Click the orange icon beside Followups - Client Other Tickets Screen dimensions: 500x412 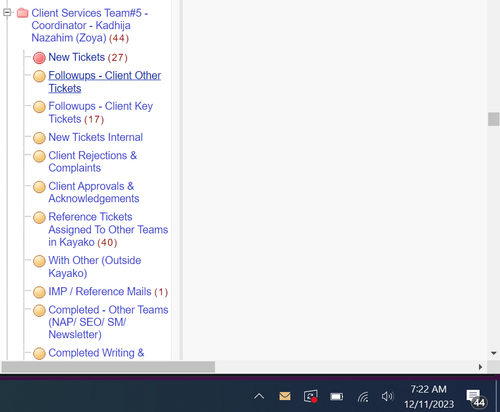click(x=39, y=76)
